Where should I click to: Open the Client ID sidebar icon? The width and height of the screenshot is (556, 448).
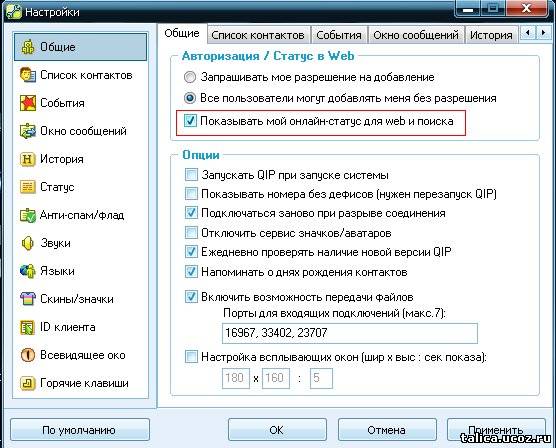[x=28, y=327]
